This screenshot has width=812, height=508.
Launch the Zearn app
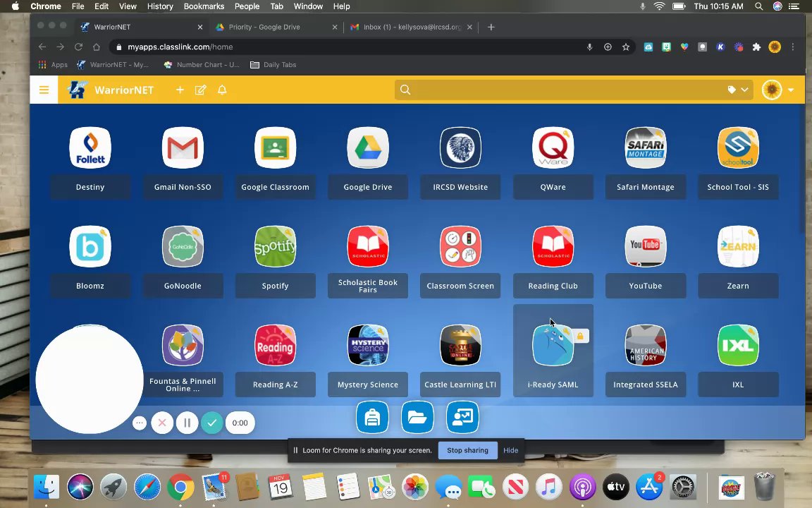738,247
